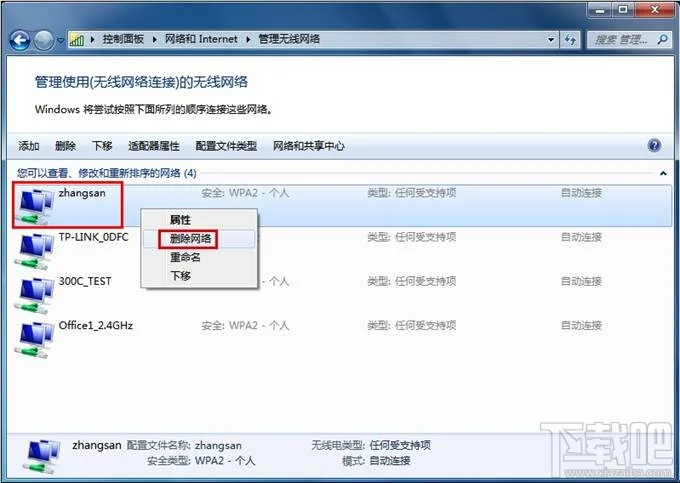Click 无线电类型: 任何受支持项 in details pane

pyautogui.click(x=371, y=445)
